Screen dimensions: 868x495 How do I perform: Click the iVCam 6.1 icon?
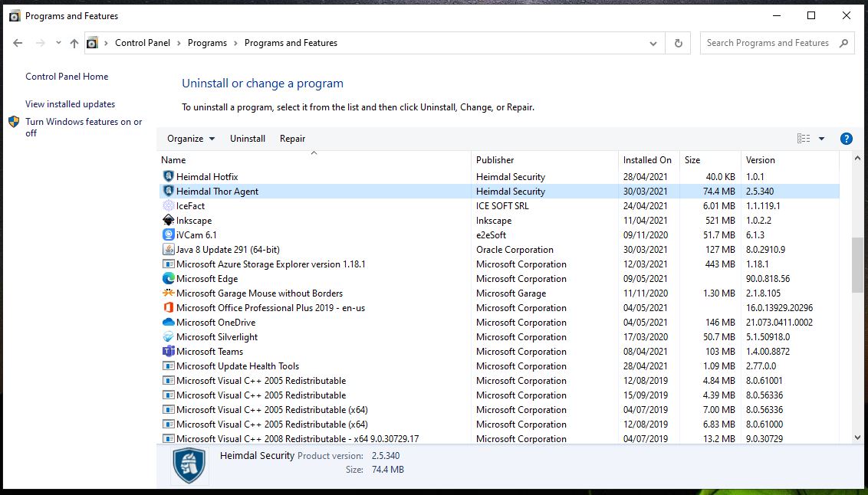pyautogui.click(x=168, y=234)
